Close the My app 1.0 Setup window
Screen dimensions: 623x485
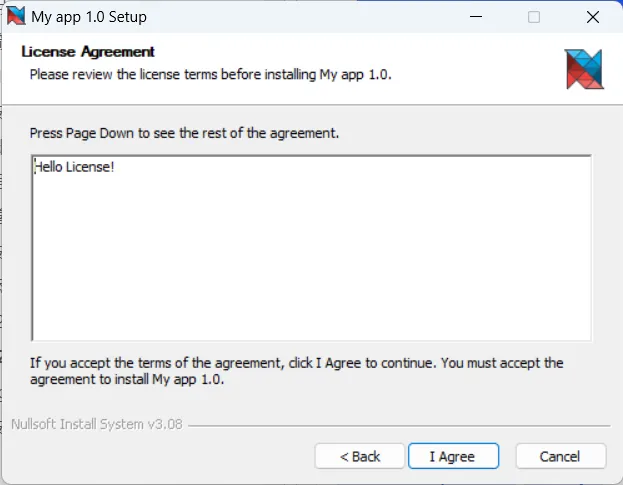591,17
